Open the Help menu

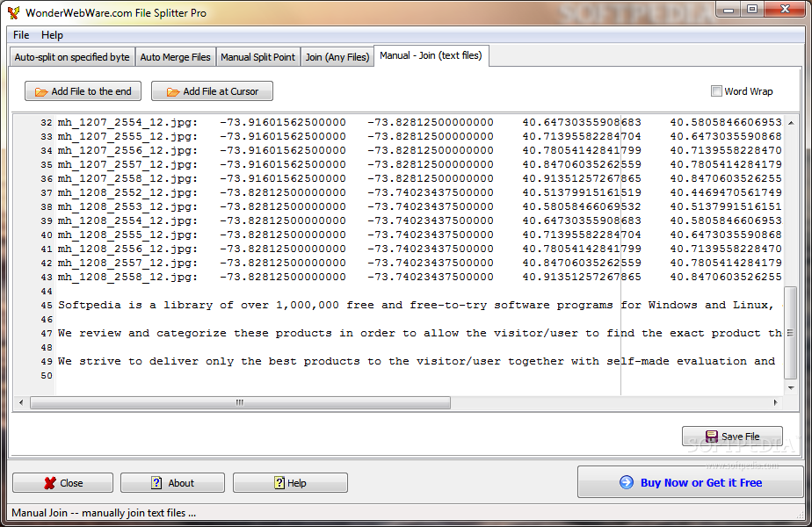point(52,34)
